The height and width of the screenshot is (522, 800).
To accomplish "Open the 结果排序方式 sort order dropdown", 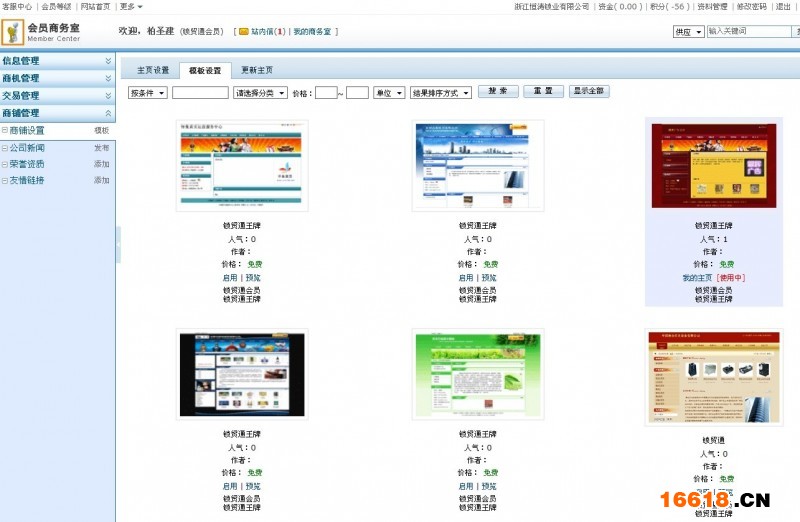I will point(440,93).
